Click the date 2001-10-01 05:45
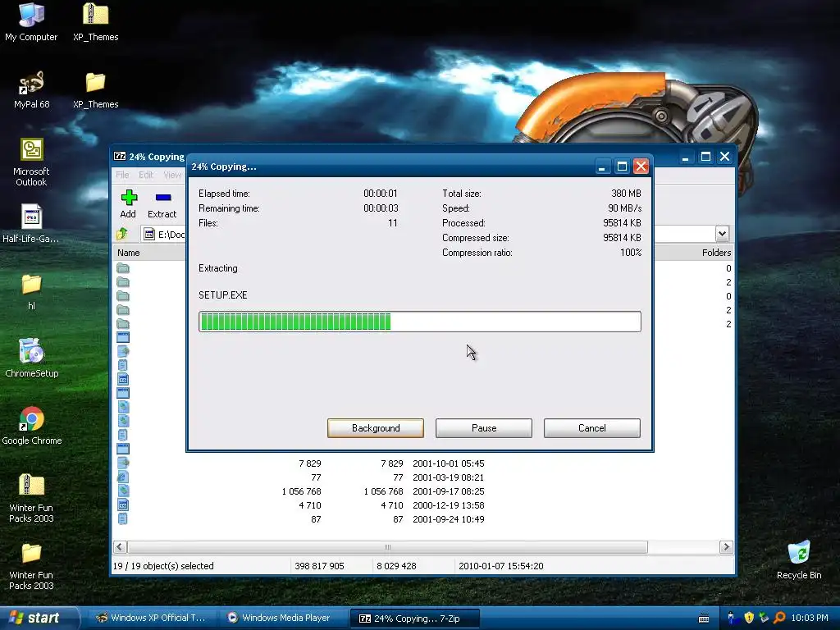The width and height of the screenshot is (840, 630). (449, 463)
